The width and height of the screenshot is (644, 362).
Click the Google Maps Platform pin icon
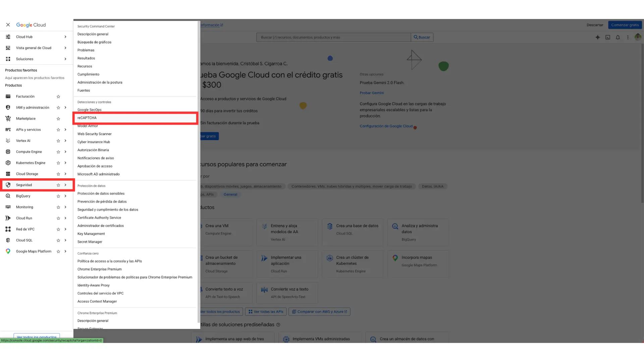(x=8, y=251)
